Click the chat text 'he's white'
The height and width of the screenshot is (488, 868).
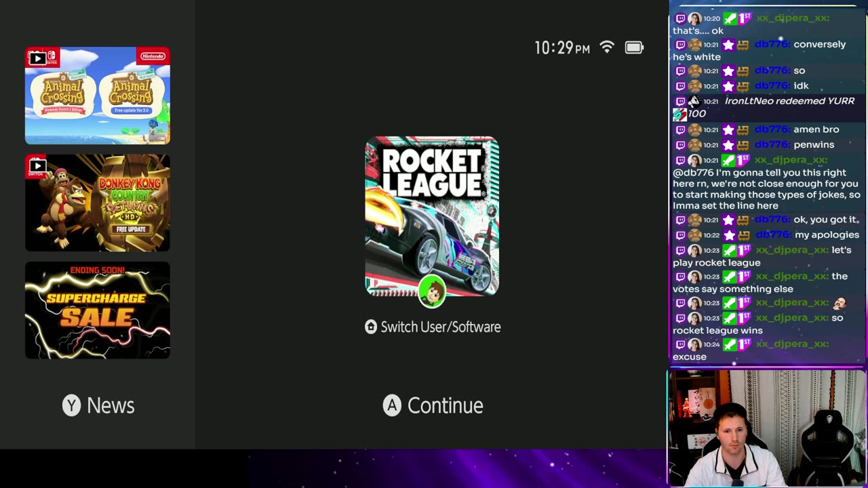pos(696,58)
